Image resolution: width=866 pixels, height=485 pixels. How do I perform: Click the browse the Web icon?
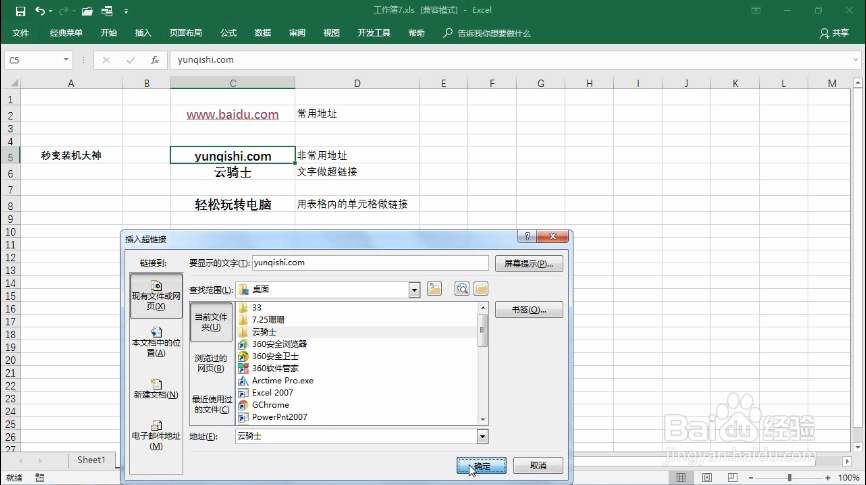462,288
